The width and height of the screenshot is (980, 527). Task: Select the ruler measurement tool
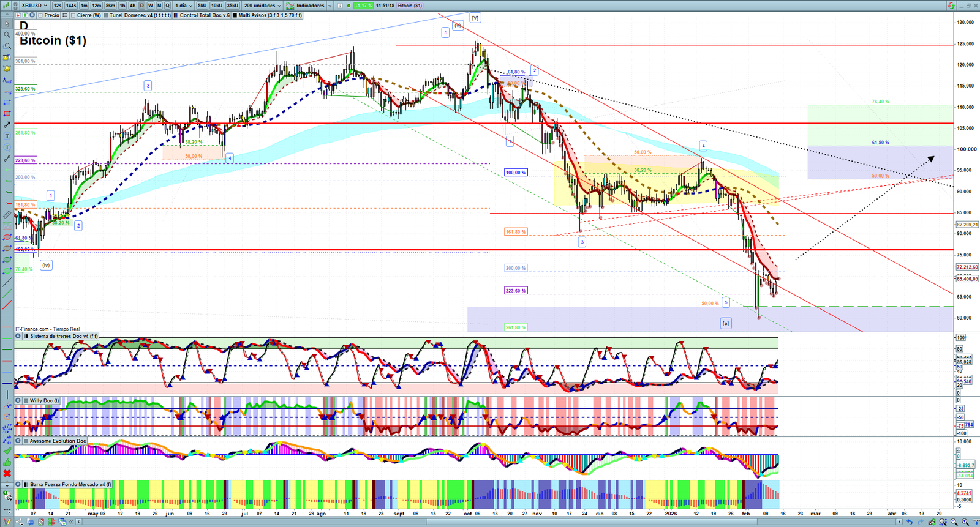click(x=7, y=215)
